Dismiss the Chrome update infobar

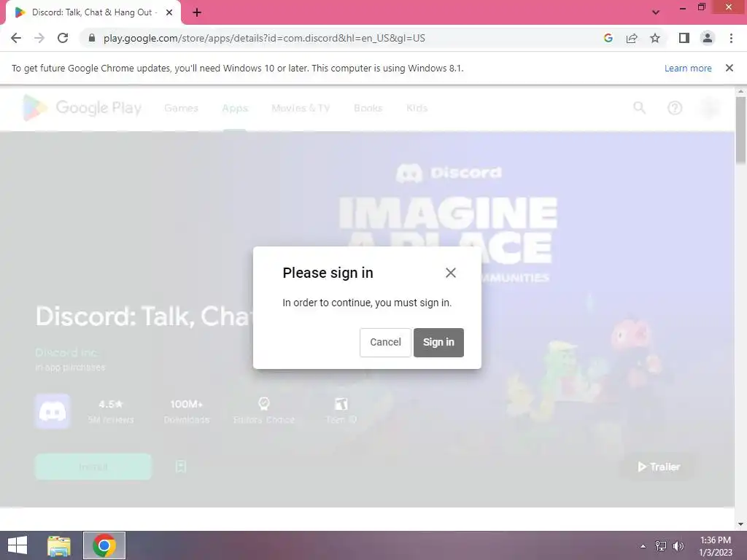pos(729,68)
